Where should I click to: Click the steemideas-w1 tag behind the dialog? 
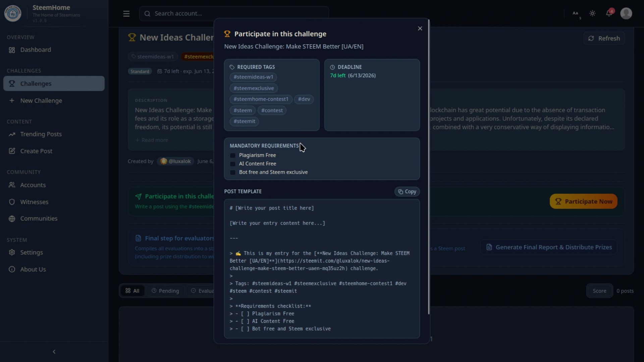pyautogui.click(x=153, y=57)
